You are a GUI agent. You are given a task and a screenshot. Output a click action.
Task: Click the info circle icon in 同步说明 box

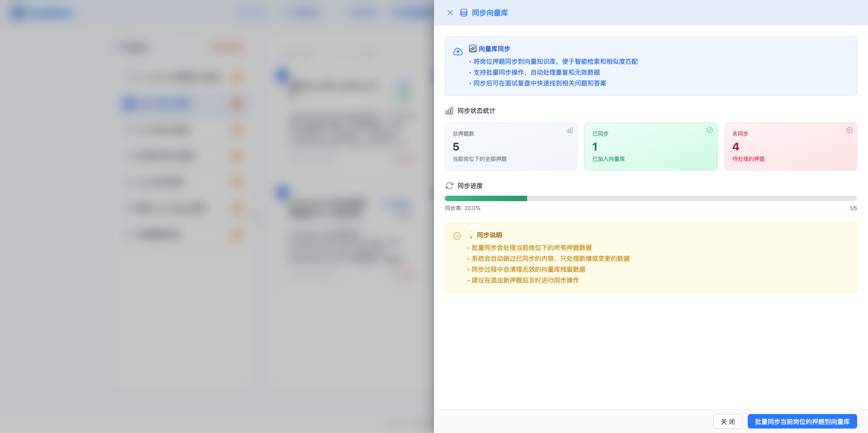click(x=457, y=236)
